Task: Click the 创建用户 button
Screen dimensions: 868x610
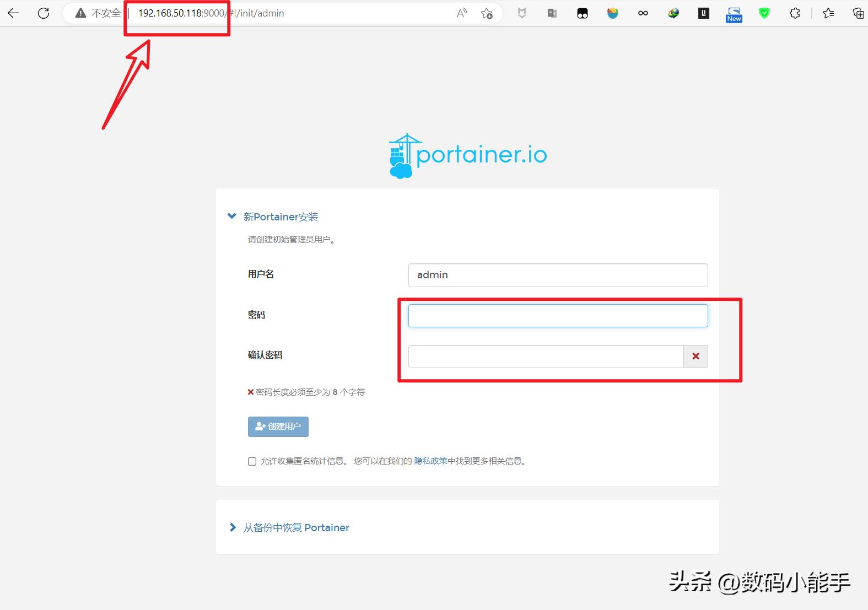Action: (278, 427)
